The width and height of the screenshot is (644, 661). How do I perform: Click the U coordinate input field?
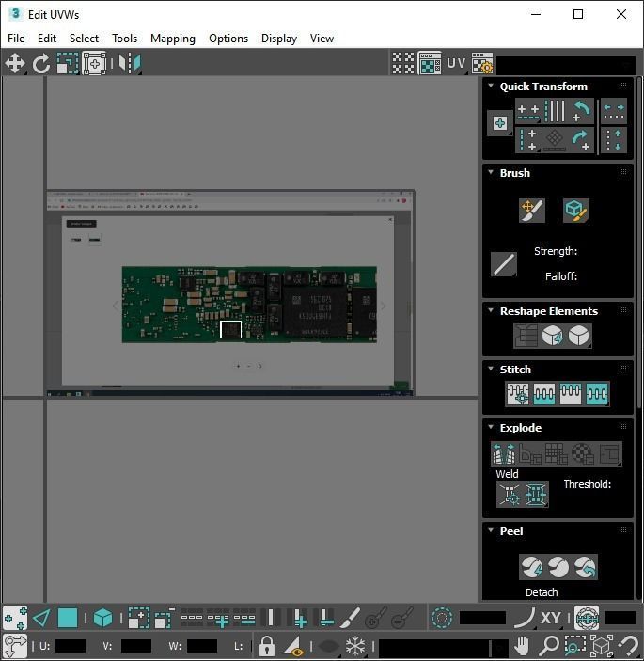[71, 646]
